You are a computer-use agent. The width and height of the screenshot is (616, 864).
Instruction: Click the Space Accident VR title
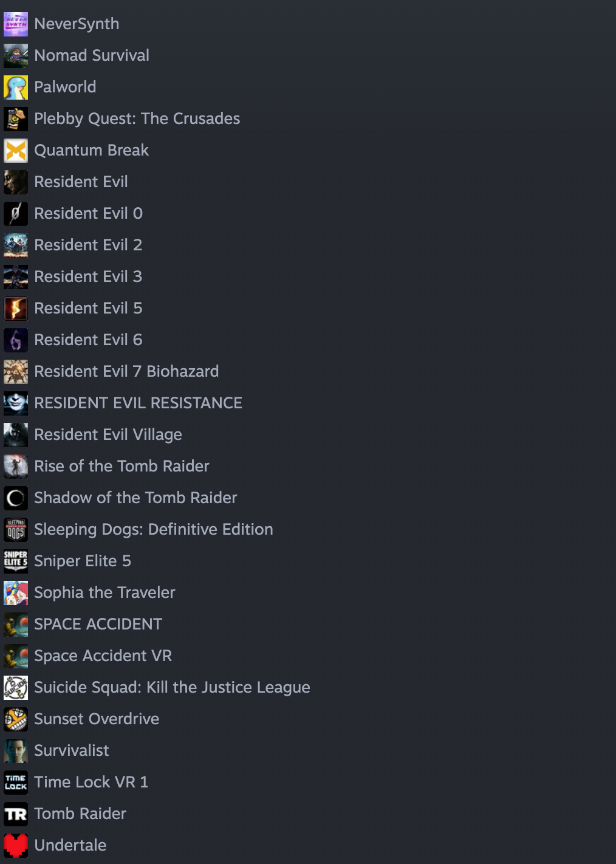pos(103,656)
